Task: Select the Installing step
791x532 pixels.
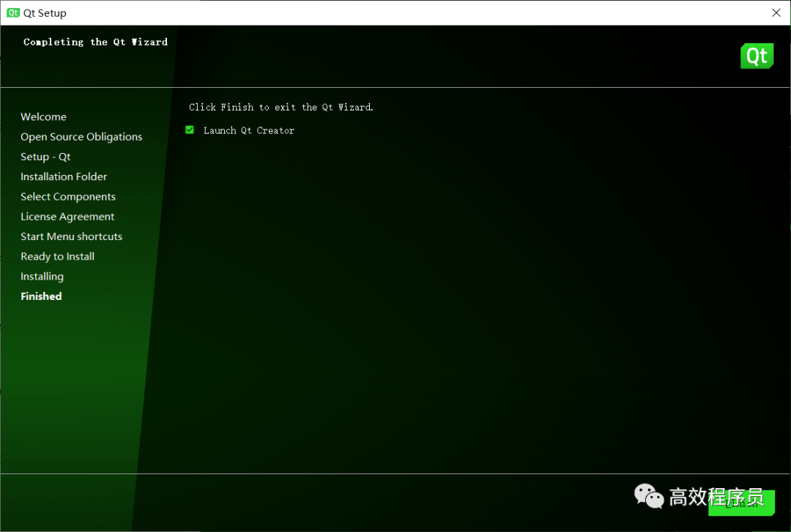Action: pos(42,277)
